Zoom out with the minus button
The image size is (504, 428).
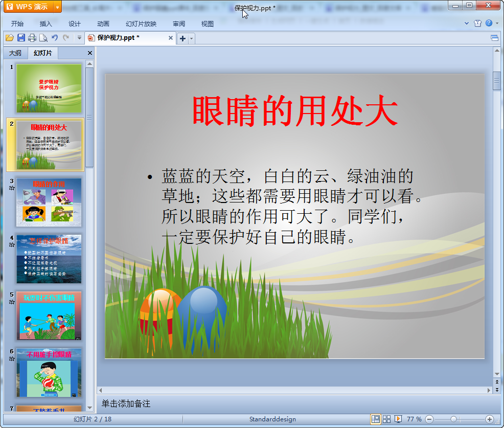pyautogui.click(x=429, y=419)
